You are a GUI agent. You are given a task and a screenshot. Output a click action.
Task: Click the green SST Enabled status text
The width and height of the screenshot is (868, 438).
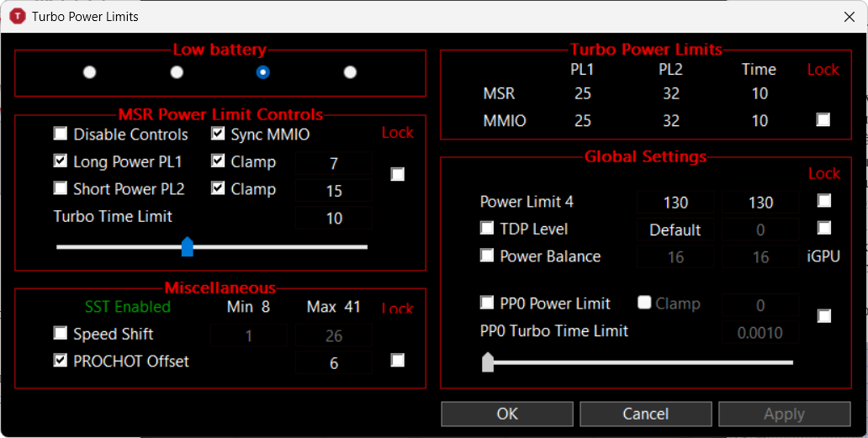[x=128, y=307]
